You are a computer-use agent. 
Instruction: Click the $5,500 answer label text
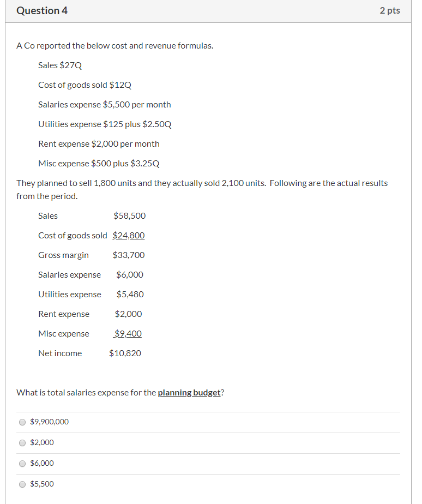[42, 484]
